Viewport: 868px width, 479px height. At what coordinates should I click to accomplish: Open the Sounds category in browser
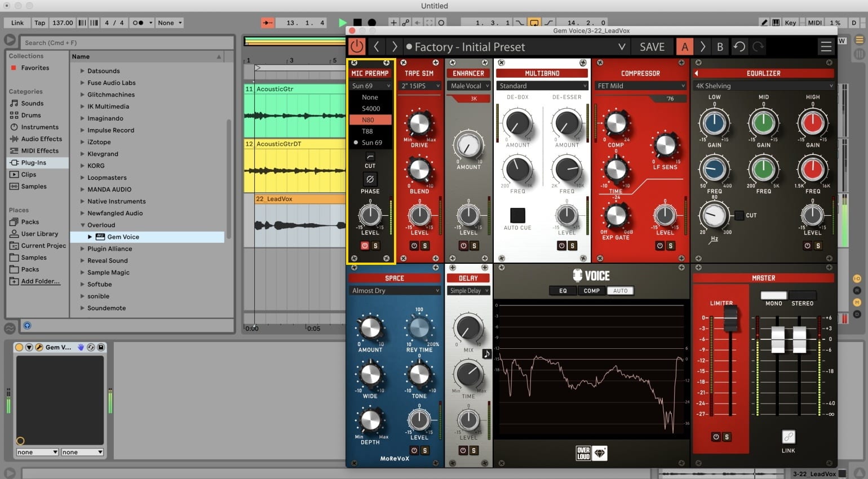click(32, 103)
